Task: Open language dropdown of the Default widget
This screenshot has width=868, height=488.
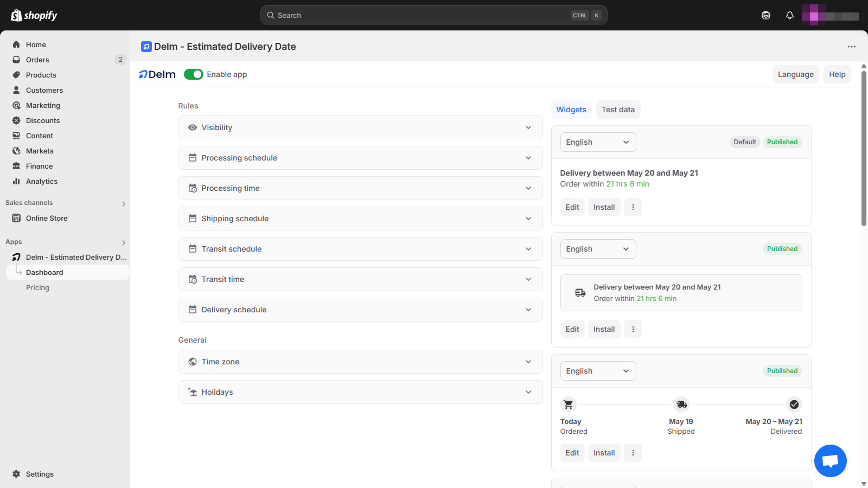Action: tap(598, 142)
